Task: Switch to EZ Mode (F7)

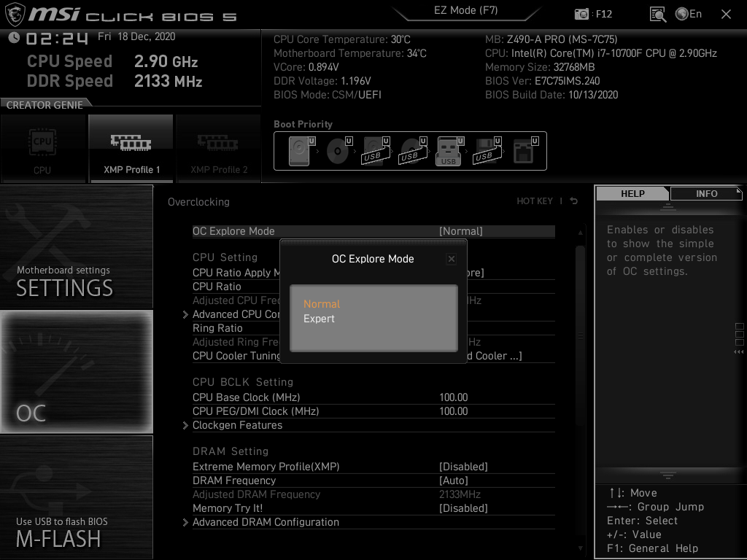Action: 466,11
